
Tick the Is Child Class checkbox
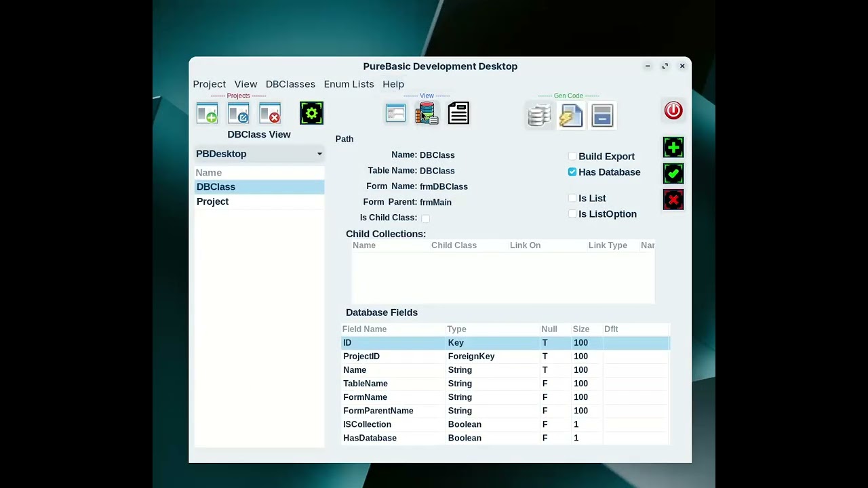425,218
